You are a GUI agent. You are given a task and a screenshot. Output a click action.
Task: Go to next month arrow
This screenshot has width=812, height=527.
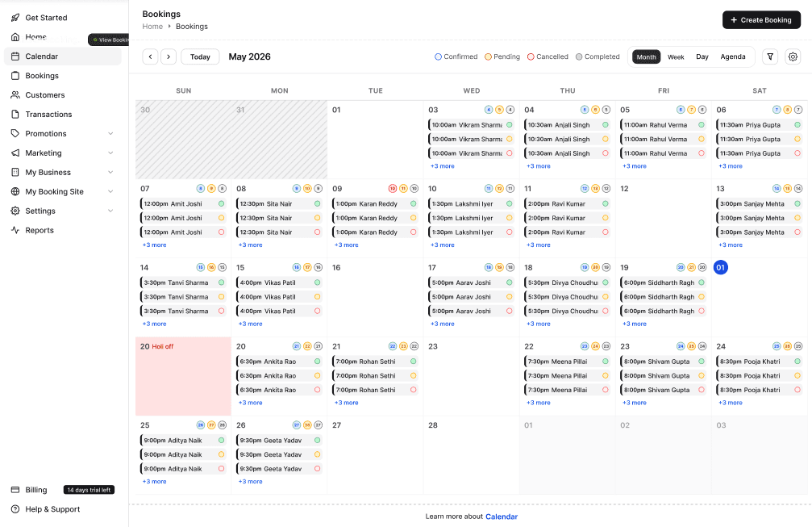coord(169,57)
